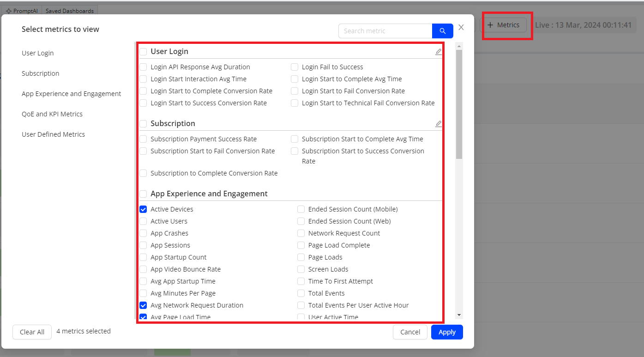Check Login Fail to Success metric
This screenshot has height=357, width=644.
295,67
